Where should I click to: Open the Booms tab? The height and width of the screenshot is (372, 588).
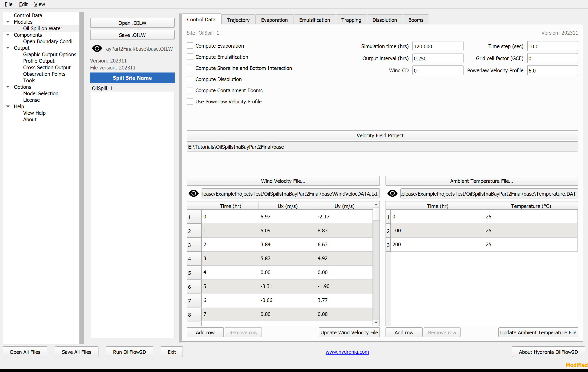tap(416, 20)
